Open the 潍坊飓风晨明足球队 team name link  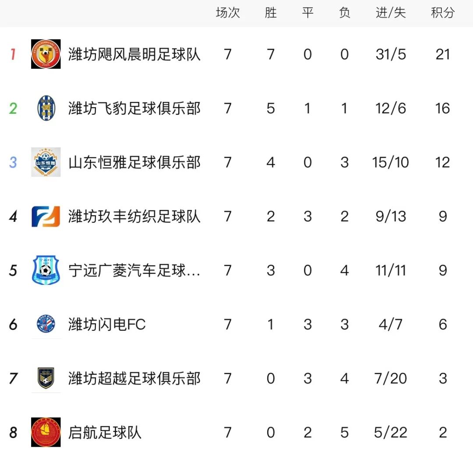[134, 54]
